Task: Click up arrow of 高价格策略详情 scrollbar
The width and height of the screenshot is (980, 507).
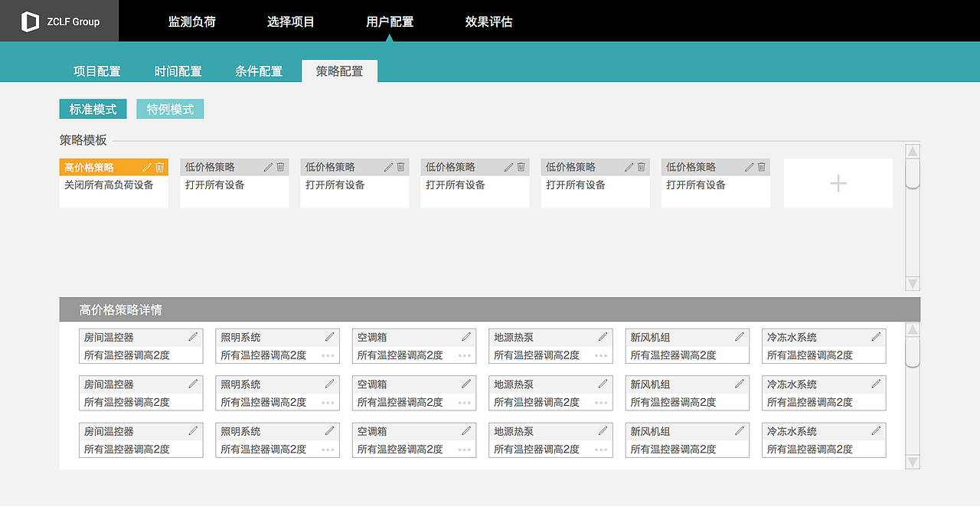Action: [x=913, y=330]
